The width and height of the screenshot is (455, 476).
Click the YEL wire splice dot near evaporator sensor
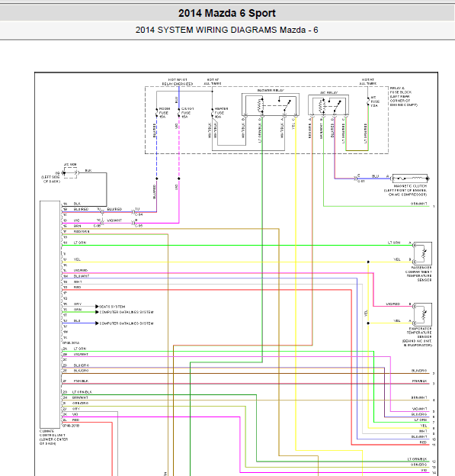368,323
